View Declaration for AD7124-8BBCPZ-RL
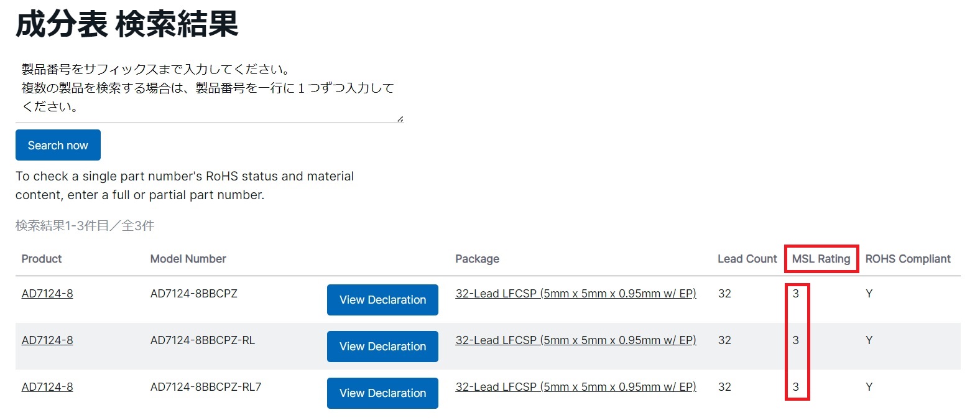 coord(382,347)
